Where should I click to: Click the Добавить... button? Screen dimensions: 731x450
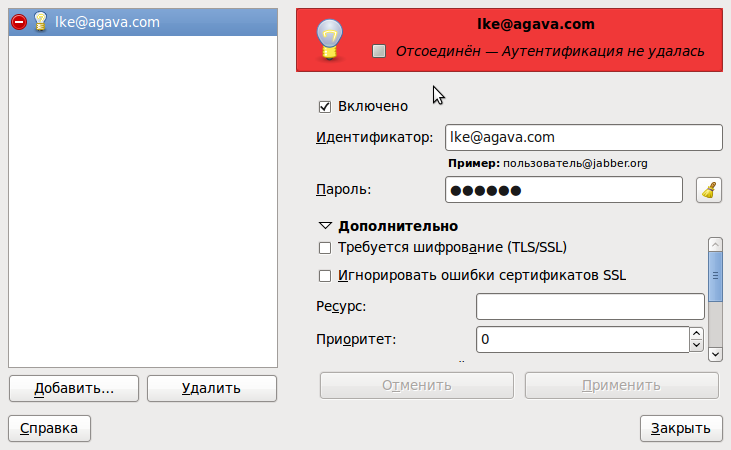[73, 388]
